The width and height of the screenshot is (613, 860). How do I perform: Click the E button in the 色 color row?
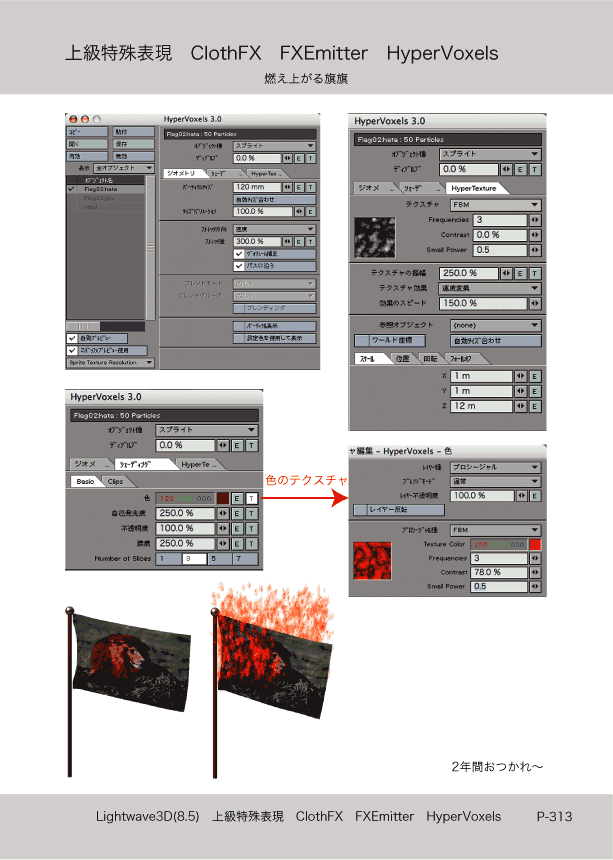click(237, 499)
